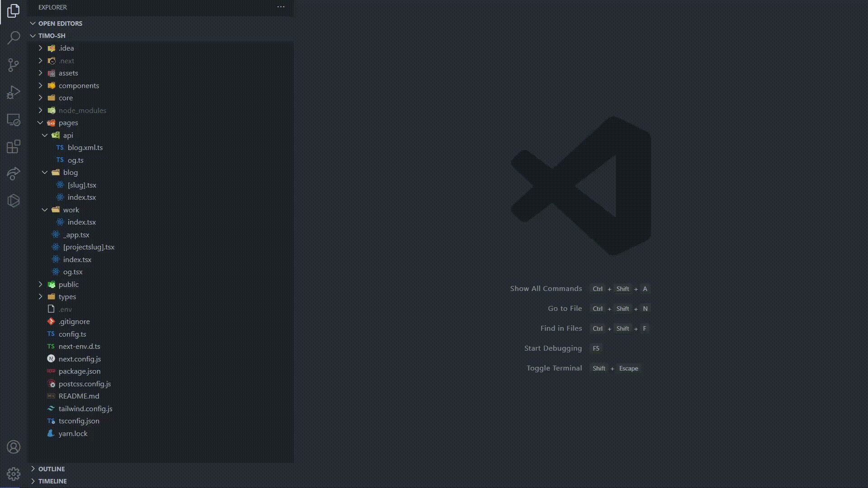Open the Live Share panel

click(x=13, y=174)
